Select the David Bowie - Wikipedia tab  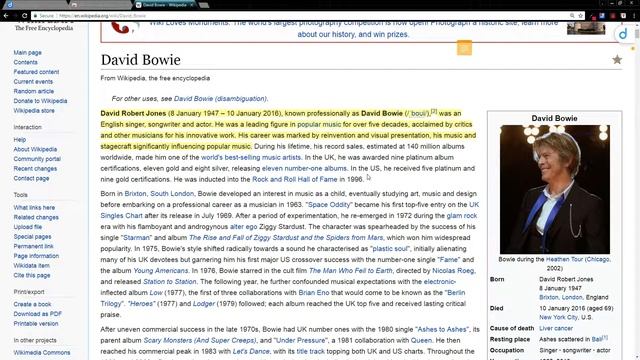coord(165,5)
